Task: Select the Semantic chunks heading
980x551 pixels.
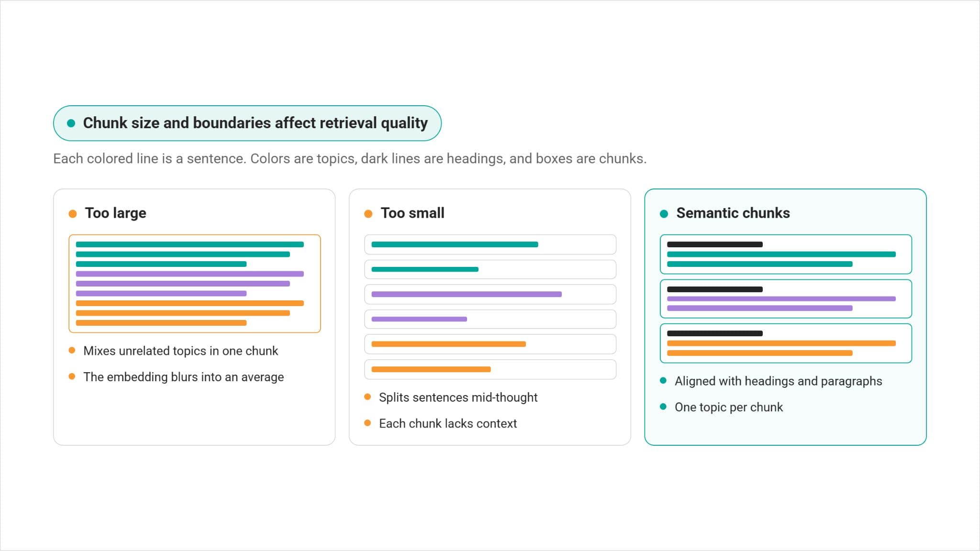Action: point(733,213)
